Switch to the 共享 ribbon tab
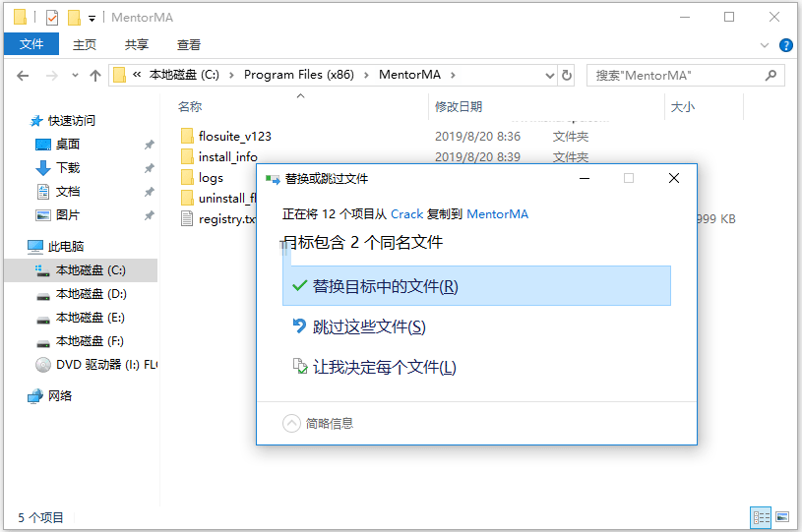 coord(137,44)
